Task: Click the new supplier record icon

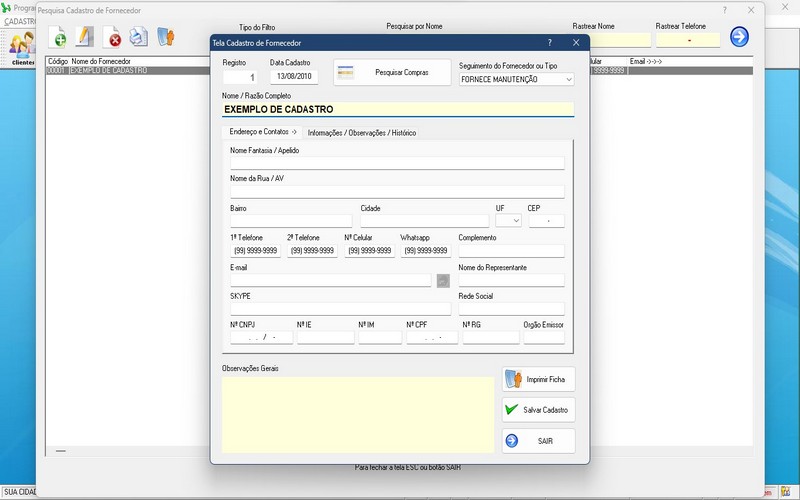Action: tap(58, 37)
